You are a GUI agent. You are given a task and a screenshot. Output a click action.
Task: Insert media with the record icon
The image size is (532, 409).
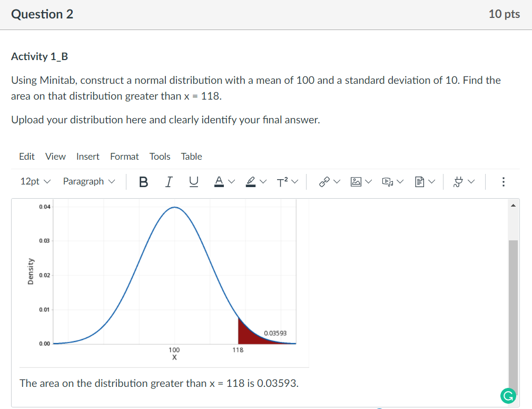point(389,182)
